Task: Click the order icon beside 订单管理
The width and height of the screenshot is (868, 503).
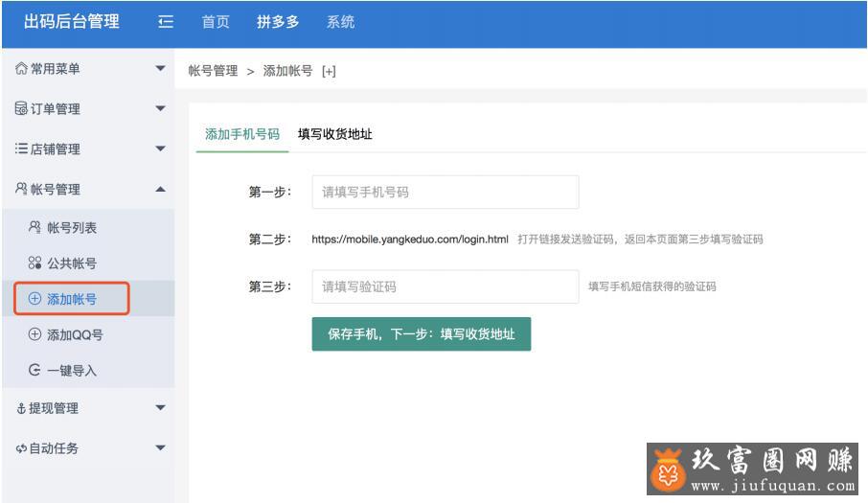Action: tap(21, 108)
